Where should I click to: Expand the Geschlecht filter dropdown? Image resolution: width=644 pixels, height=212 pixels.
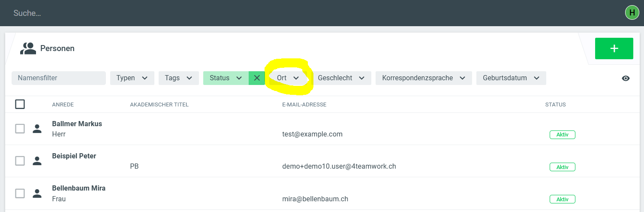pos(341,78)
